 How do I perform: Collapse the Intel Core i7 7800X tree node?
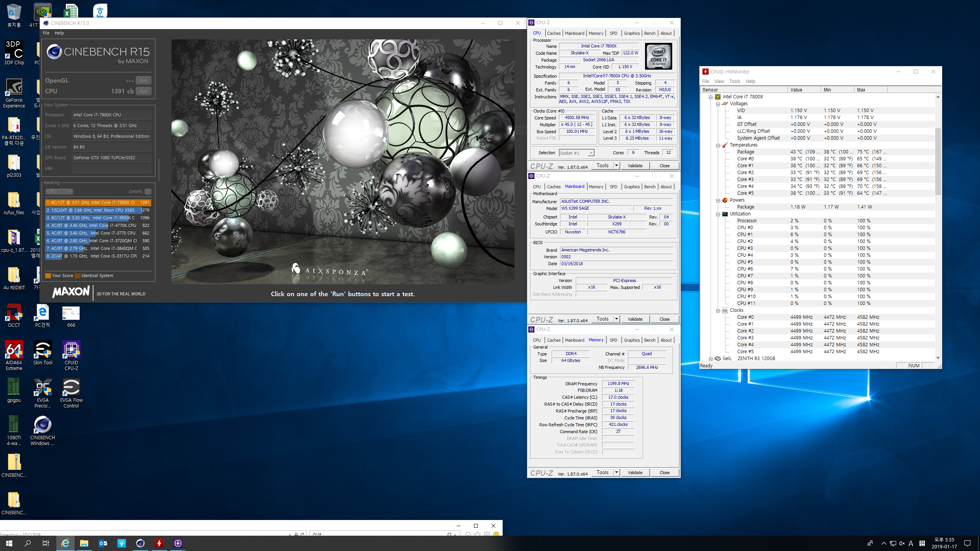(x=711, y=97)
